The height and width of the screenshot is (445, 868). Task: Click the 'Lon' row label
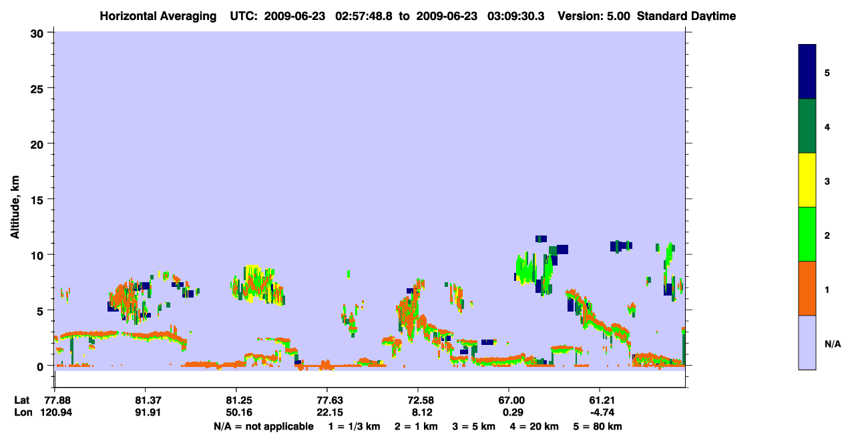22,412
